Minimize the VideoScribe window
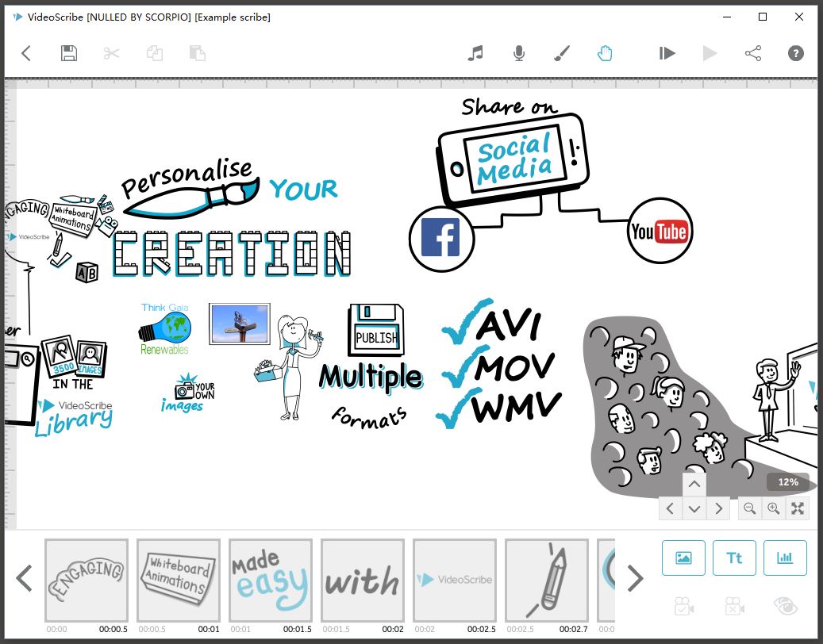 [x=727, y=17]
